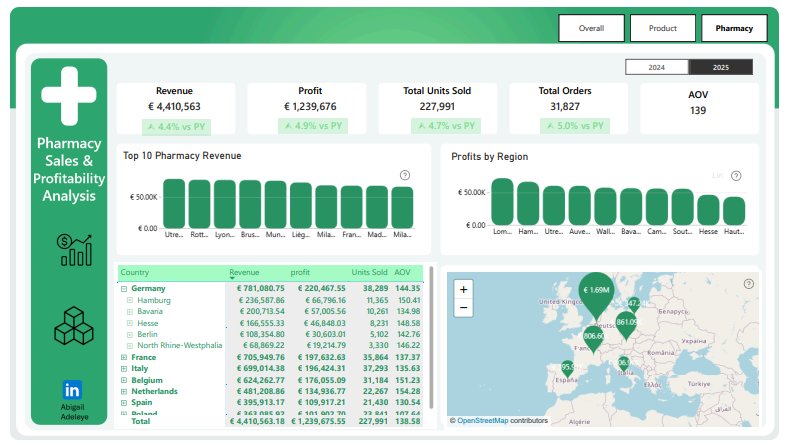Expand the Hamburg row
The width and height of the screenshot is (789, 443).
click(x=130, y=301)
